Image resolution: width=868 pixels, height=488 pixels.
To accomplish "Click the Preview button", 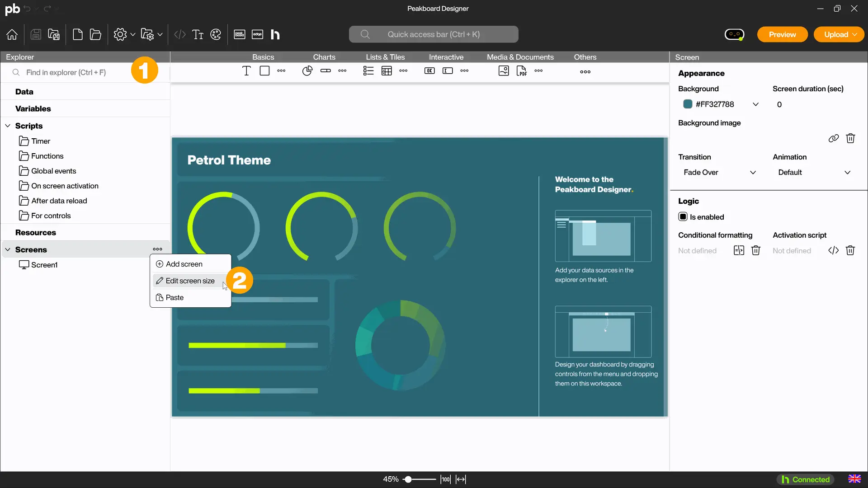I will [782, 34].
